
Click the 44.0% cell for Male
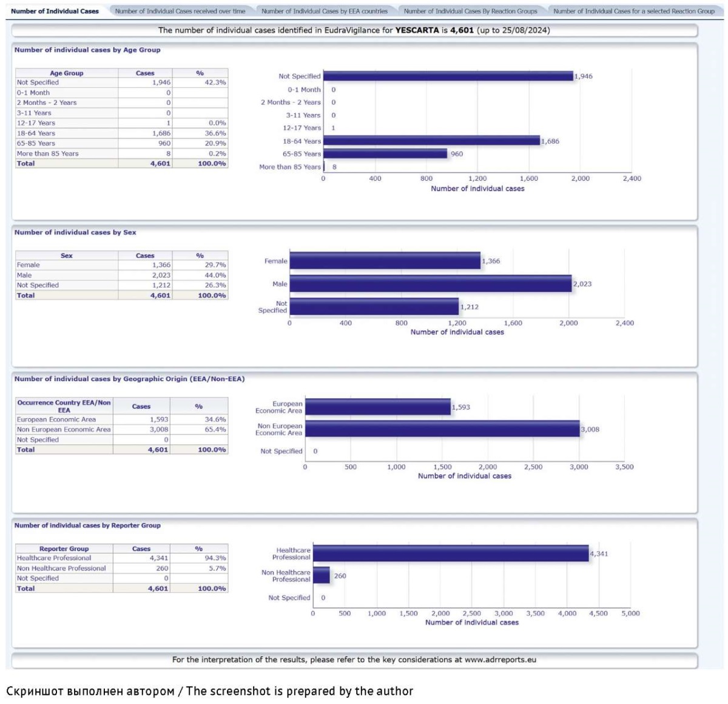click(x=200, y=276)
